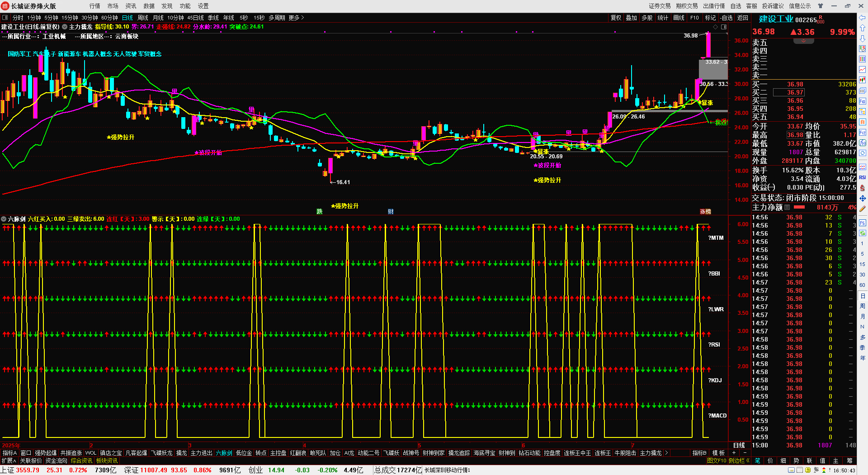This screenshot has height=475, width=868.
Task: Select the 5-minute period in right sidebar
Action: coord(863,254)
